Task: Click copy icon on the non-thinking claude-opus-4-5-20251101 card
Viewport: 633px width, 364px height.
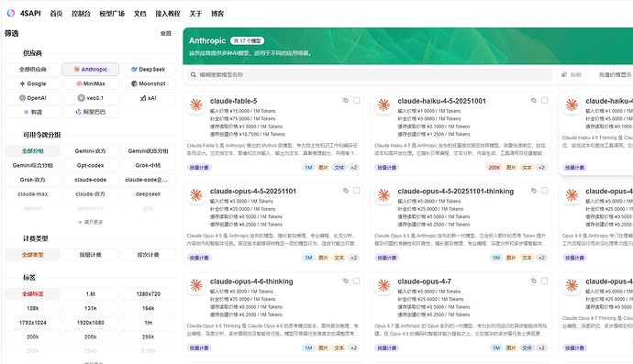Action: (x=346, y=191)
